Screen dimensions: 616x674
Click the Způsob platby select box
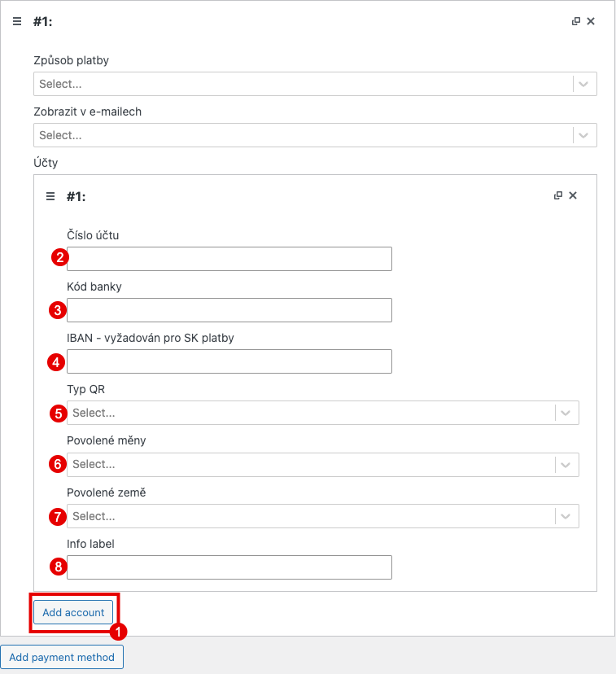coord(315,84)
